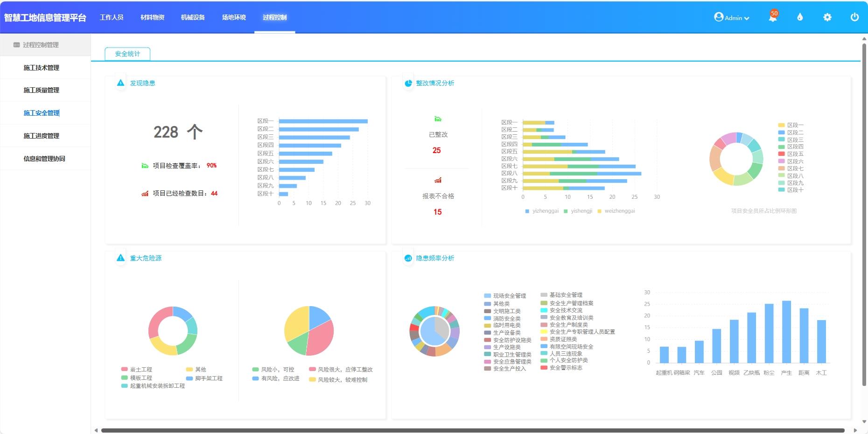Go to 施工进度管理 page
This screenshot has height=434, width=868.
click(x=42, y=136)
